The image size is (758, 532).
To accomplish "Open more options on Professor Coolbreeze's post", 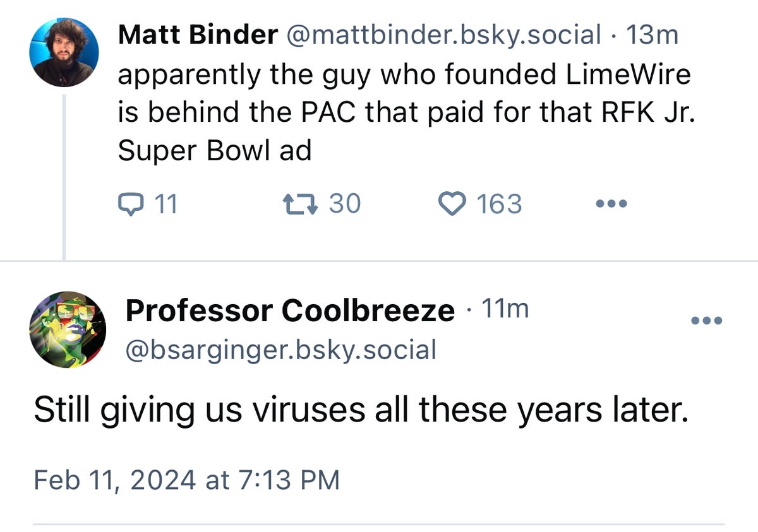I will pyautogui.click(x=706, y=321).
